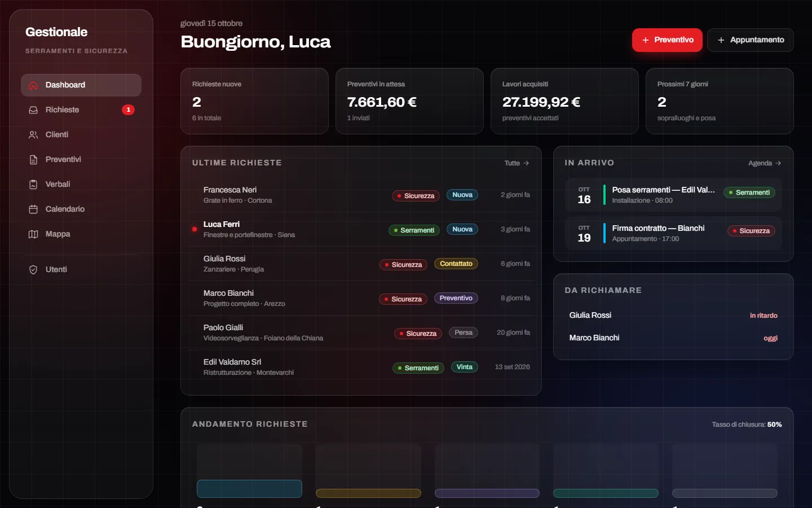Click the Mappa map icon
The image size is (812, 508).
(x=33, y=234)
